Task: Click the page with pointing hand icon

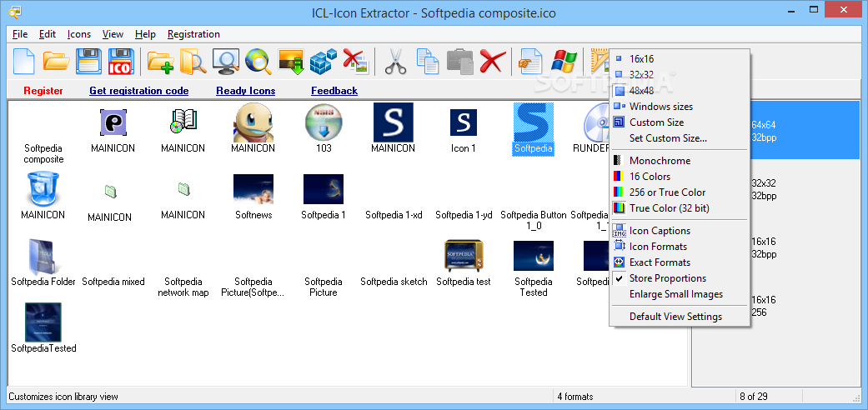Action: (x=531, y=61)
